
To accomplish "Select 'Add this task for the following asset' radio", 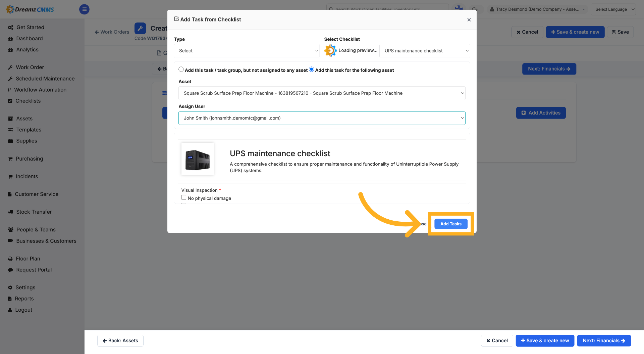I will 311,70.
